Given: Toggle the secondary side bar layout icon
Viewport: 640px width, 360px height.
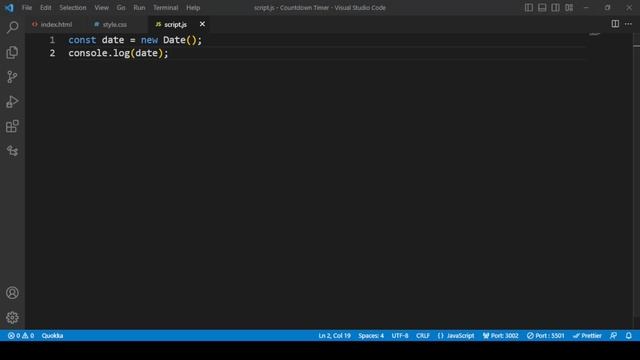Looking at the screenshot, I should coord(556,8).
